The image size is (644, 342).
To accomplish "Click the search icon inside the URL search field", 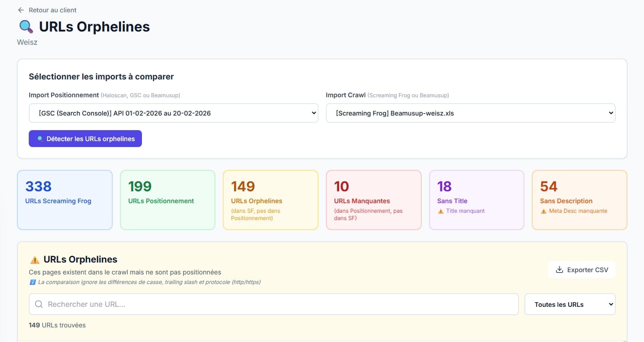I will pos(39,305).
